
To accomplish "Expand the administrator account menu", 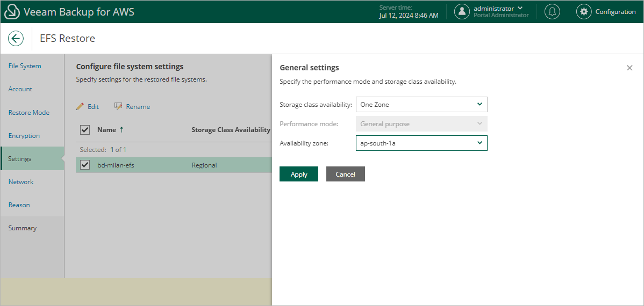I will click(520, 8).
